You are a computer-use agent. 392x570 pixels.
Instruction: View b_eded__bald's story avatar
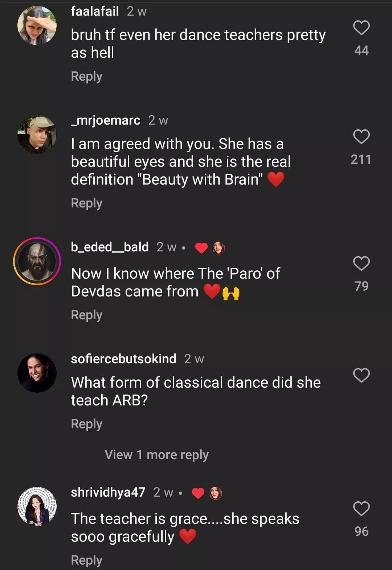37,261
